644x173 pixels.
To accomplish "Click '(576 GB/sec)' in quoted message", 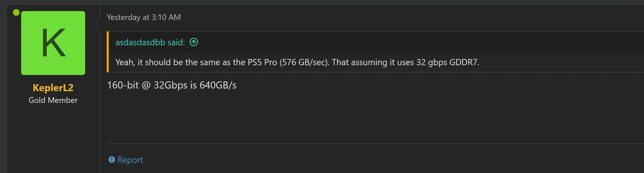I will pyautogui.click(x=304, y=63).
